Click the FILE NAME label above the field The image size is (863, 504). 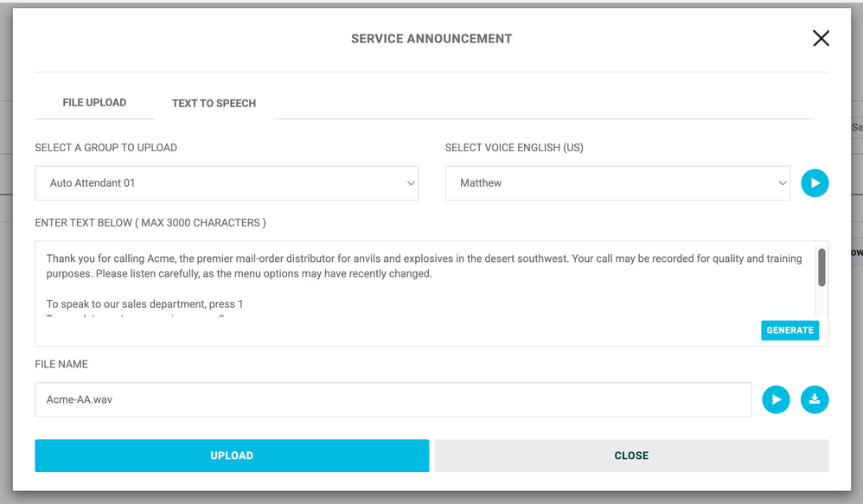coord(61,364)
